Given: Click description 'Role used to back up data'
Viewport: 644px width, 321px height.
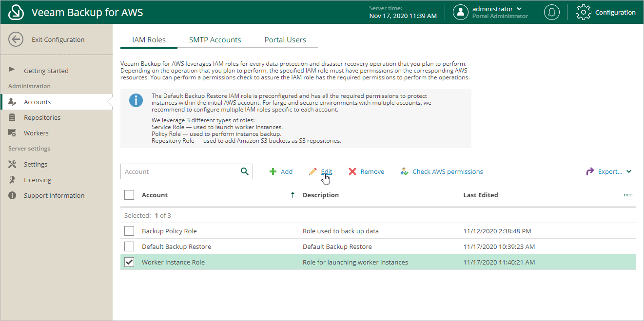Looking at the screenshot, I should tap(341, 231).
